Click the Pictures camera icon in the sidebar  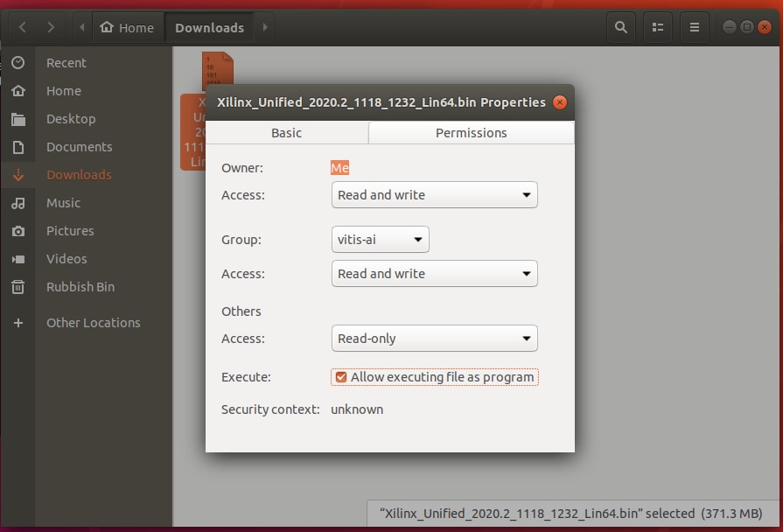17,231
